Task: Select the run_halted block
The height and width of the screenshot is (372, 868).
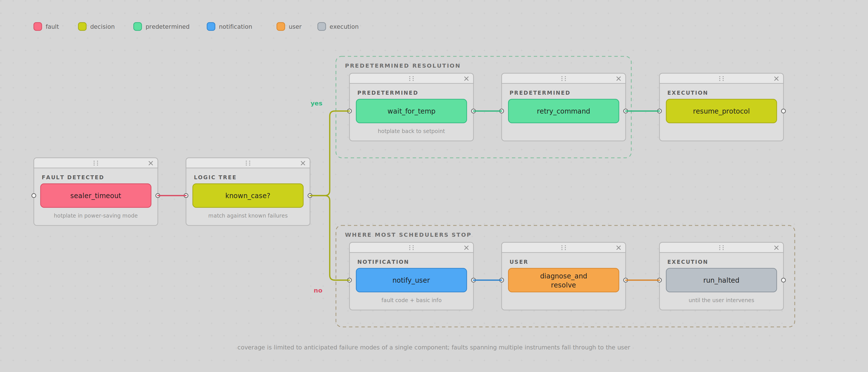Action: tap(721, 280)
